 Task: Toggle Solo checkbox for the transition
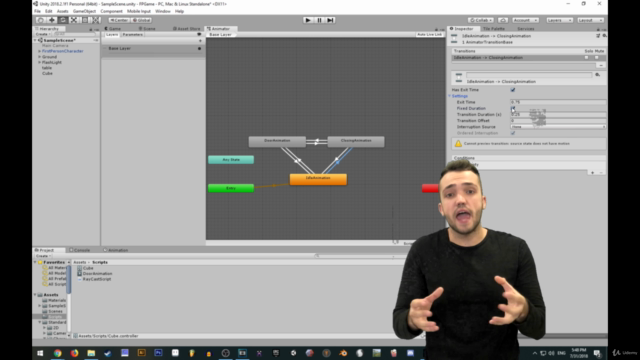click(x=587, y=58)
